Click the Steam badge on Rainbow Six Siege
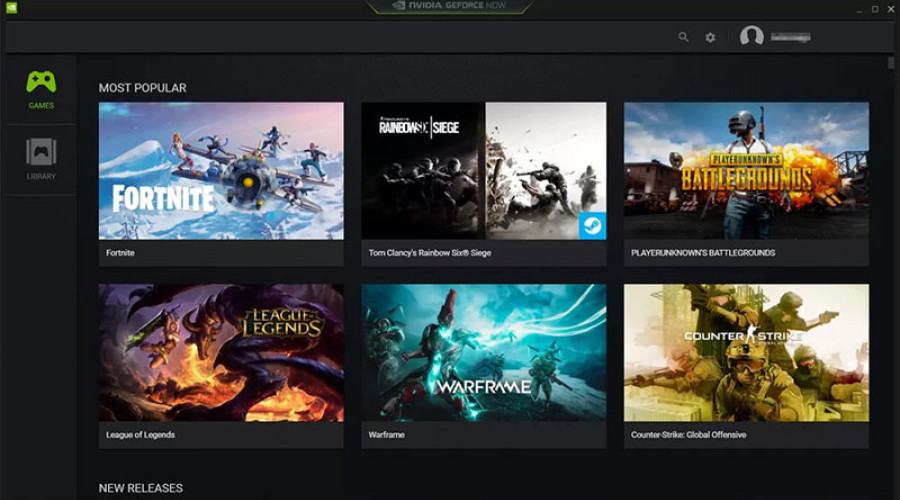Screen dimensions: 900x500 coord(592,226)
